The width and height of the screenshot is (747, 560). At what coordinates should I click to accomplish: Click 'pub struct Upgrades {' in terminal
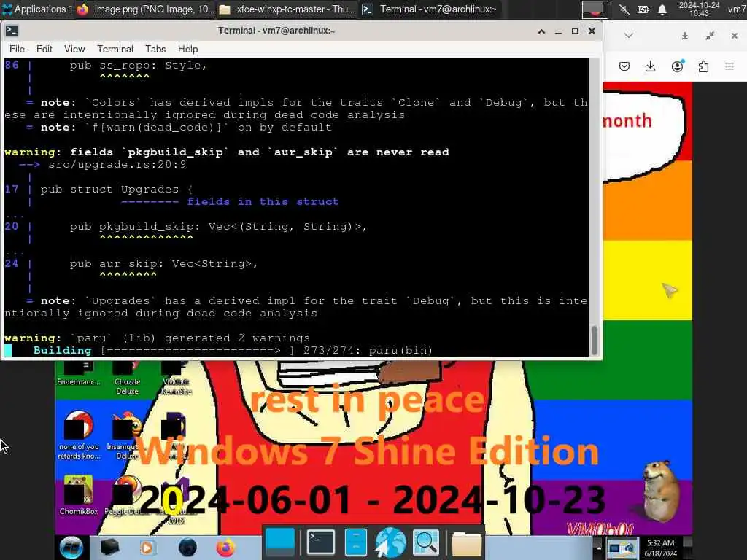[117, 189]
